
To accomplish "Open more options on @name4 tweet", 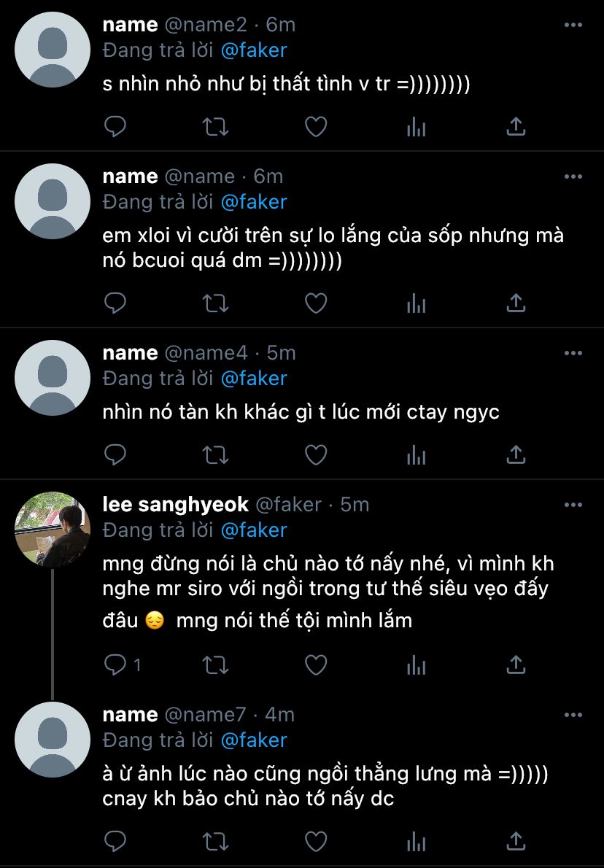I will (x=573, y=353).
